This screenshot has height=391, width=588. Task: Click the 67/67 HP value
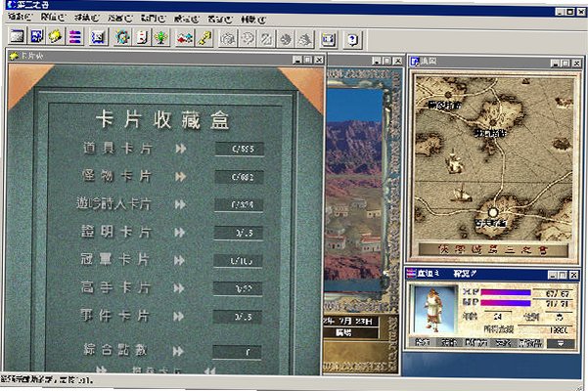click(558, 294)
